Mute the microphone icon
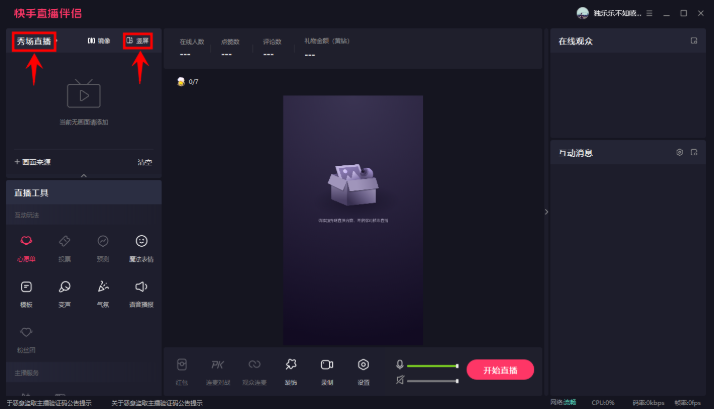Image resolution: width=714 pixels, height=409 pixels. pyautogui.click(x=399, y=364)
